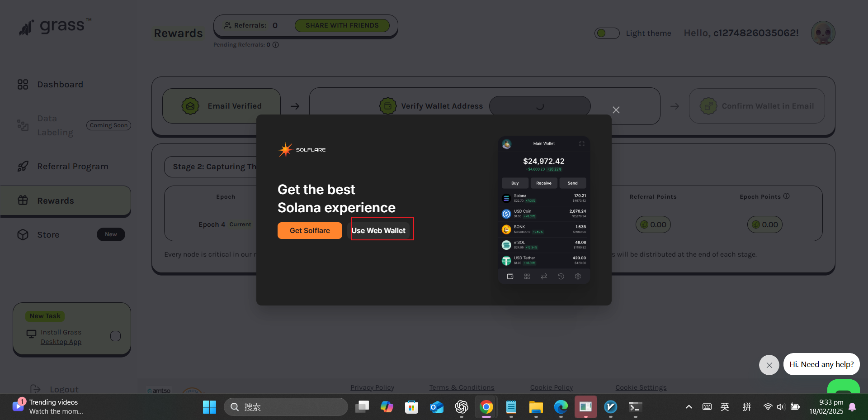This screenshot has width=868, height=420.
Task: Select Rewards in sidebar
Action: pyautogui.click(x=66, y=200)
